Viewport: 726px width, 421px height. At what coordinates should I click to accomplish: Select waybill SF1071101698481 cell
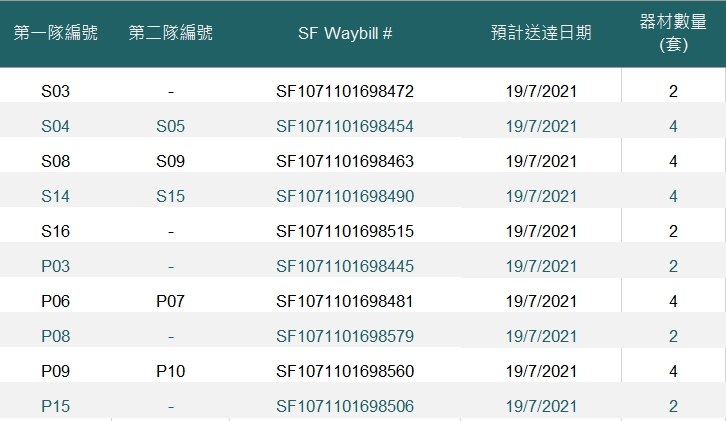[x=345, y=301]
